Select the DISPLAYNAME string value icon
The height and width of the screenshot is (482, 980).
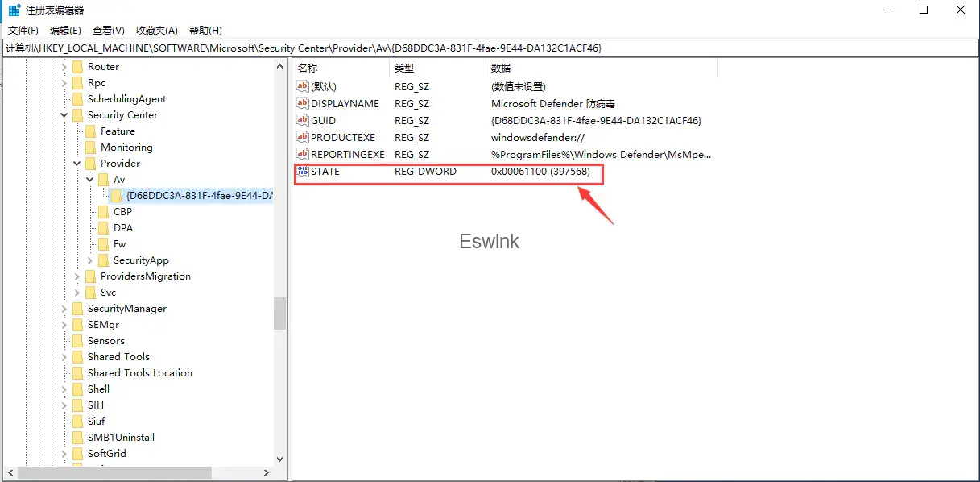tap(303, 103)
